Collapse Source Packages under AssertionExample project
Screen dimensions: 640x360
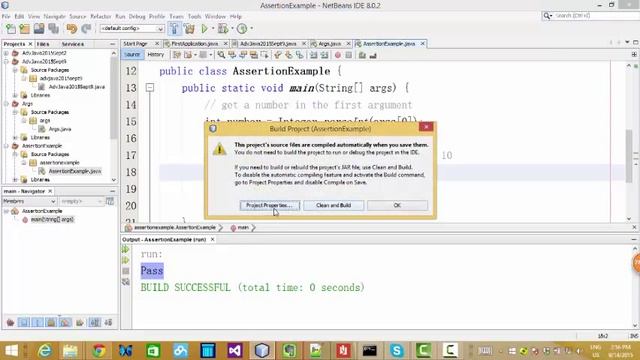click(15, 154)
